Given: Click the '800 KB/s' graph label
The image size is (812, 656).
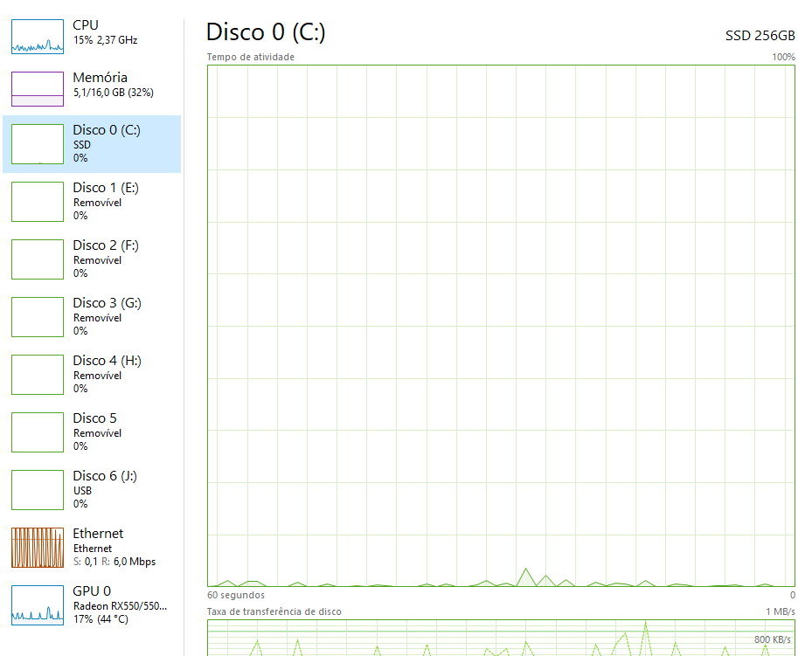Looking at the screenshot, I should tap(772, 639).
